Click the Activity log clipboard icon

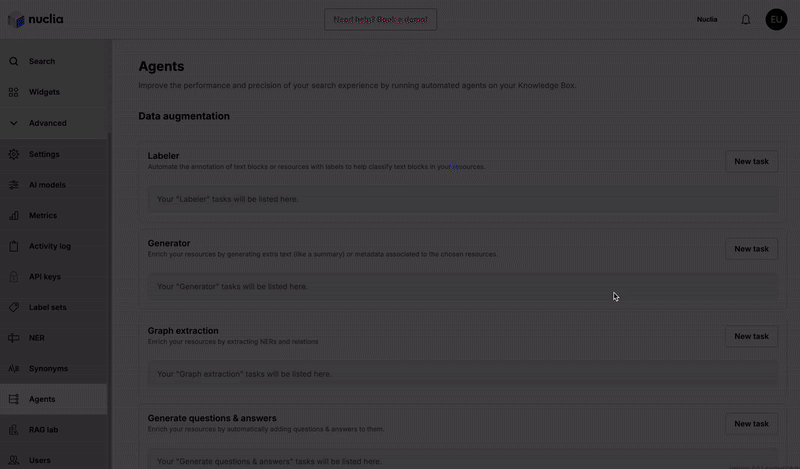(14, 246)
